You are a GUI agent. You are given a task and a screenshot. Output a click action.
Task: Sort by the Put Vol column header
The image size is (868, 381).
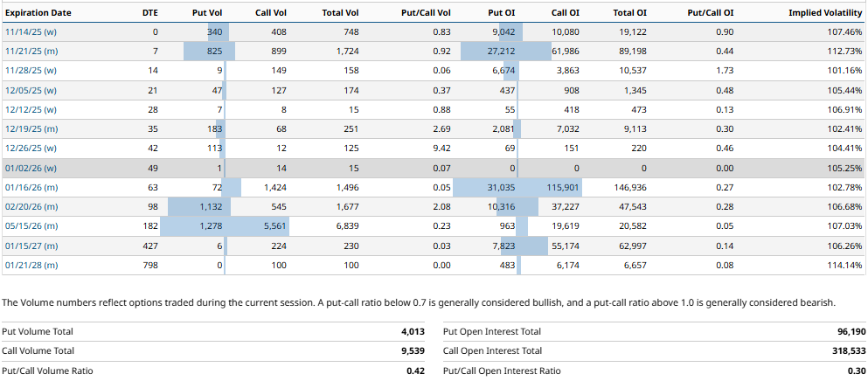click(207, 13)
